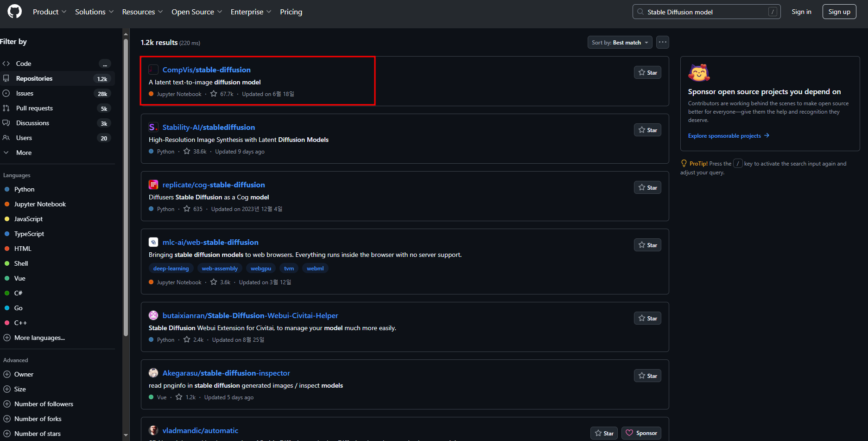Click the slash shortcut key icon in search box
868x441 pixels.
773,12
